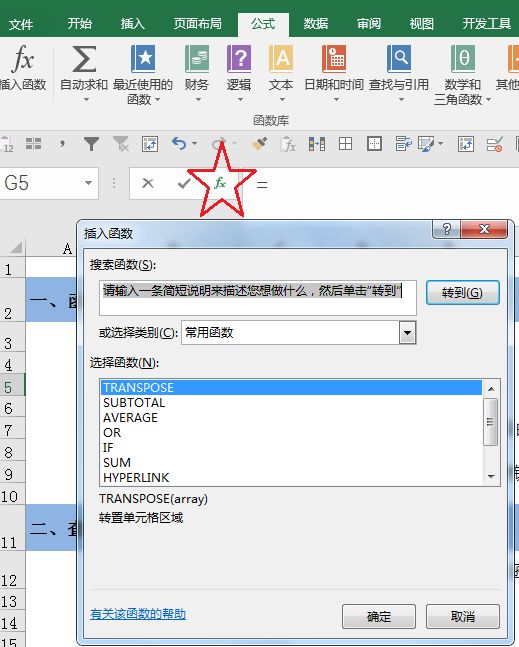Screen dimensions: 519x647
Task: Click the format painter brush icon
Action: coord(259,144)
